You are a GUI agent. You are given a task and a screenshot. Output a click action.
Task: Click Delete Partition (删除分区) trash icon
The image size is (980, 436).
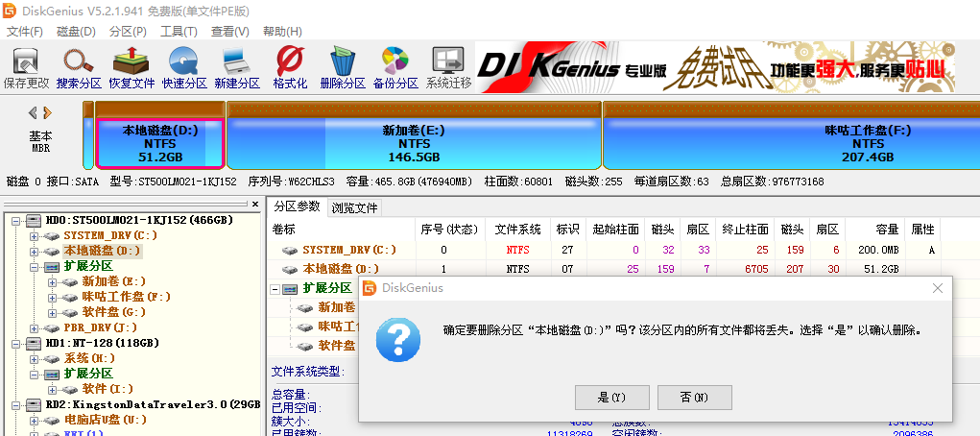[x=343, y=68]
